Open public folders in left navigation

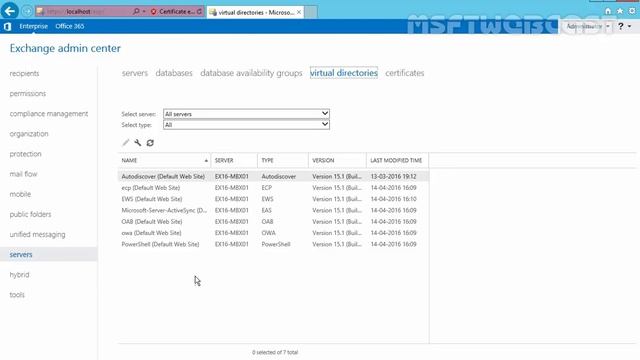(30, 214)
